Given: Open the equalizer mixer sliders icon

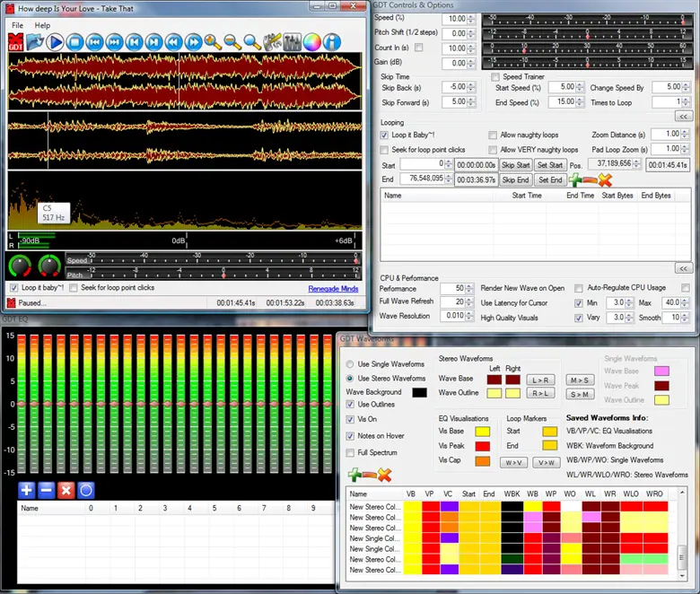Looking at the screenshot, I should [x=292, y=41].
